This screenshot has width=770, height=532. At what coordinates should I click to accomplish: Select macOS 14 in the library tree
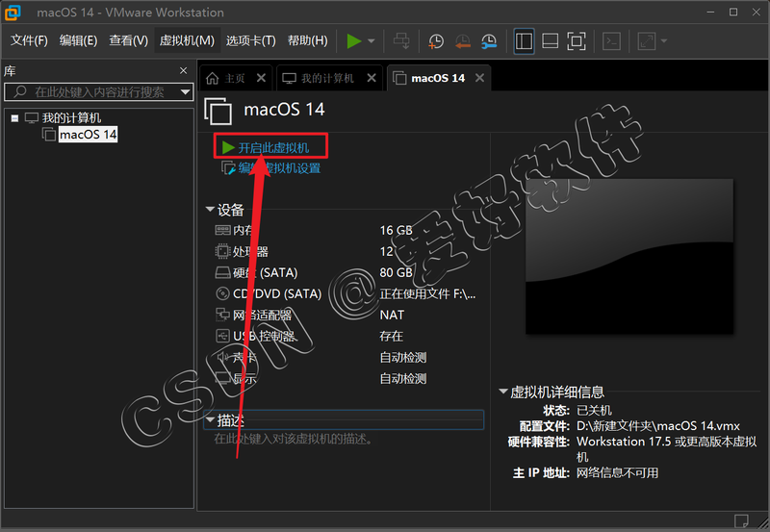[88, 135]
